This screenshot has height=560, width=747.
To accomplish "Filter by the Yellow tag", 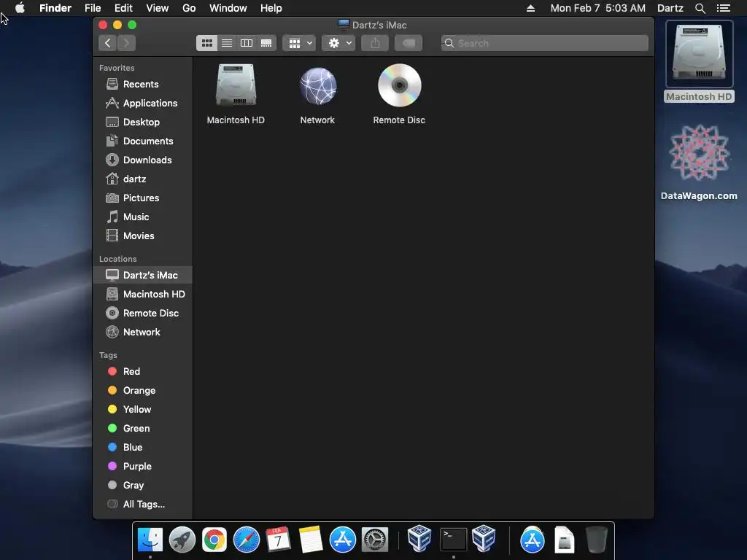I will [142, 410].
